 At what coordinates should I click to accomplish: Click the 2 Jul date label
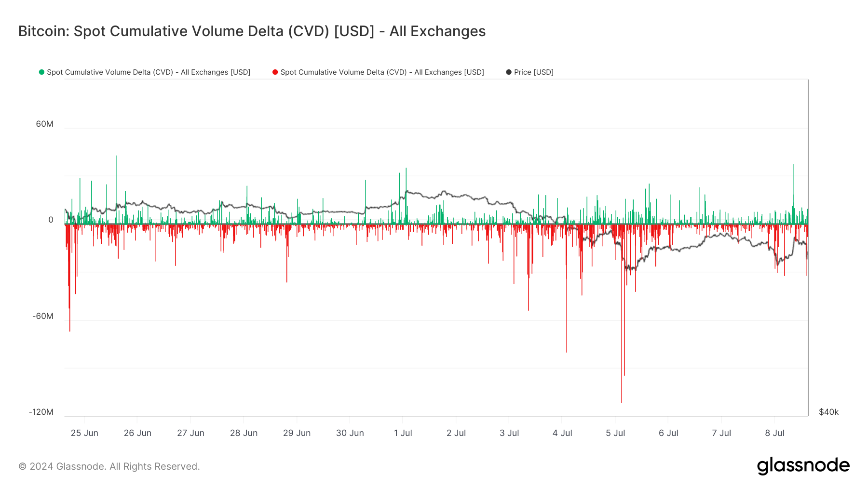456,433
